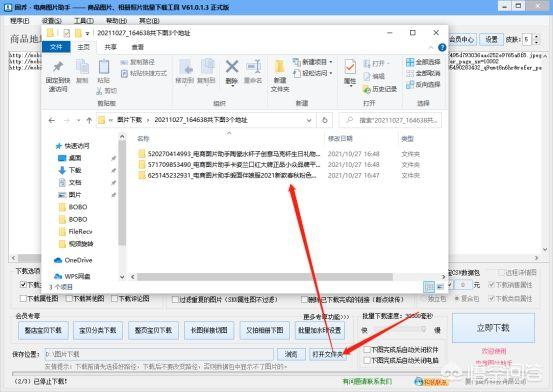Collapse the ribbon with the chevron
The width and height of the screenshot is (553, 392).
pyautogui.click(x=431, y=47)
